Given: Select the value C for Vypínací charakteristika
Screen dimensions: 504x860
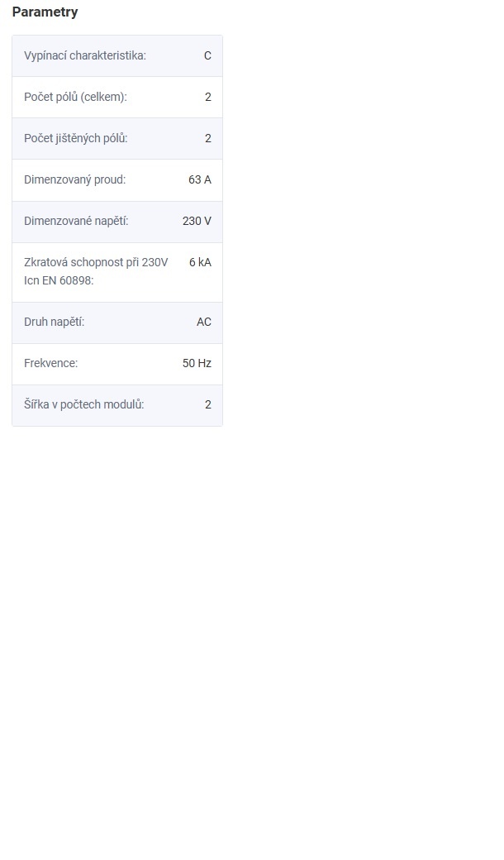Looking at the screenshot, I should [207, 55].
